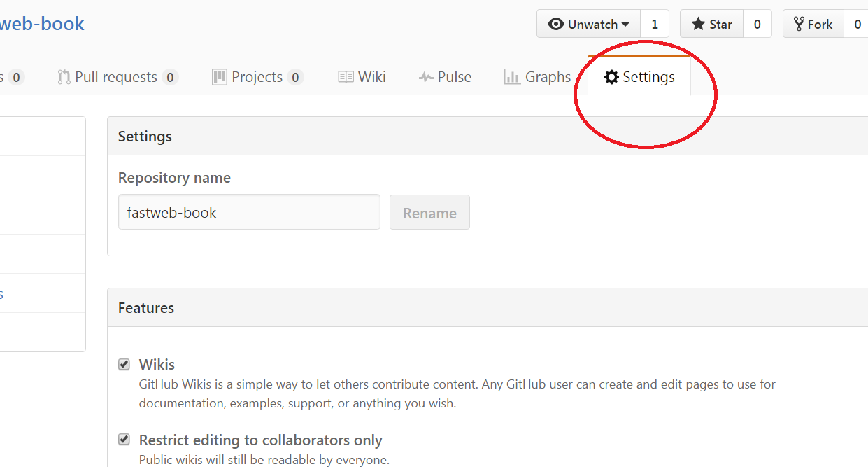Click the Repository name label
The height and width of the screenshot is (467, 868).
(174, 178)
